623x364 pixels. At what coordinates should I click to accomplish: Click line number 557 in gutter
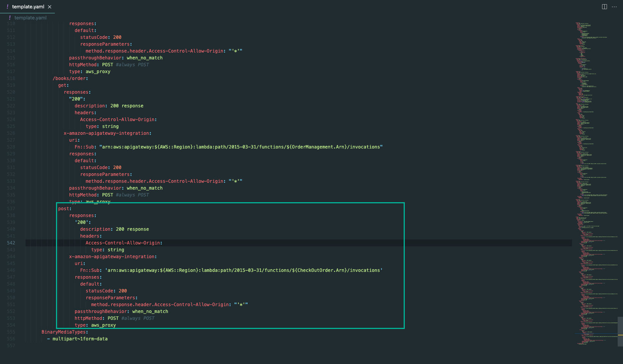click(11, 346)
